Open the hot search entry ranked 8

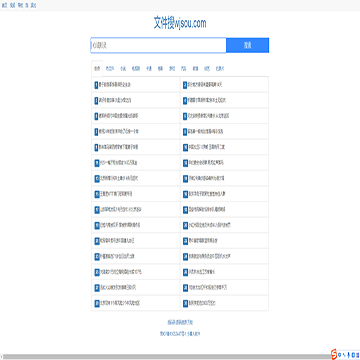click(205, 132)
